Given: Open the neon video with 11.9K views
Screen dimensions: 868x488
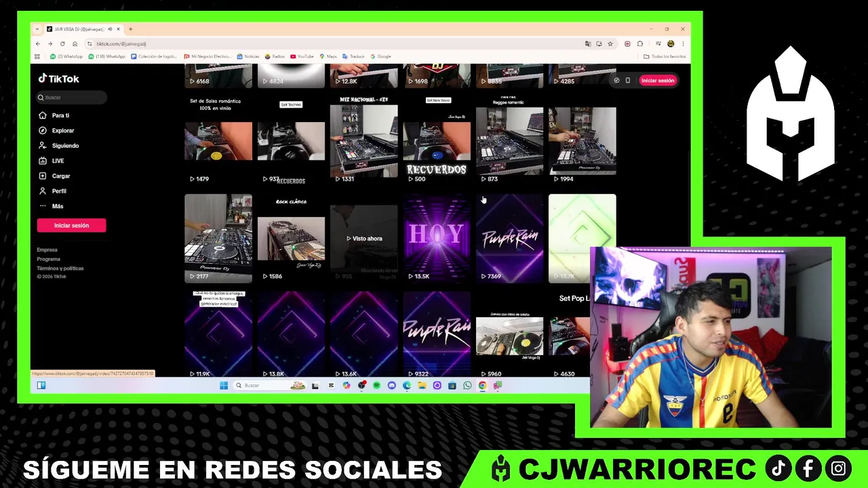Looking at the screenshot, I should point(218,334).
